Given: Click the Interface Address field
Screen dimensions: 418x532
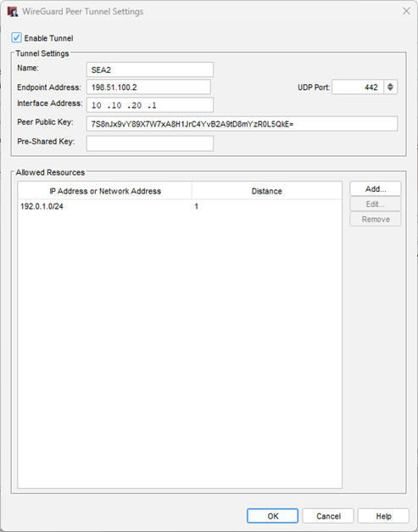Looking at the screenshot, I should (x=150, y=105).
